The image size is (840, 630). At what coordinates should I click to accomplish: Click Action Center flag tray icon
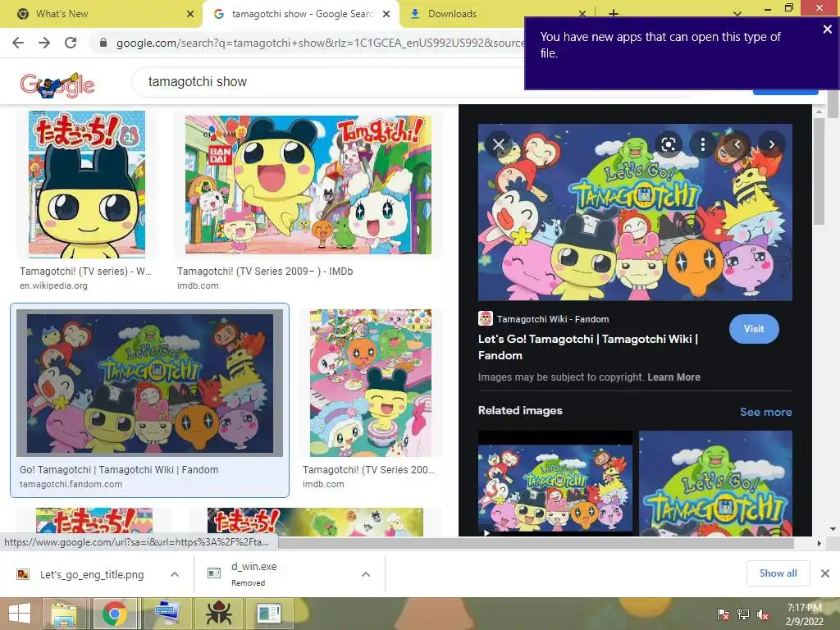click(x=723, y=614)
